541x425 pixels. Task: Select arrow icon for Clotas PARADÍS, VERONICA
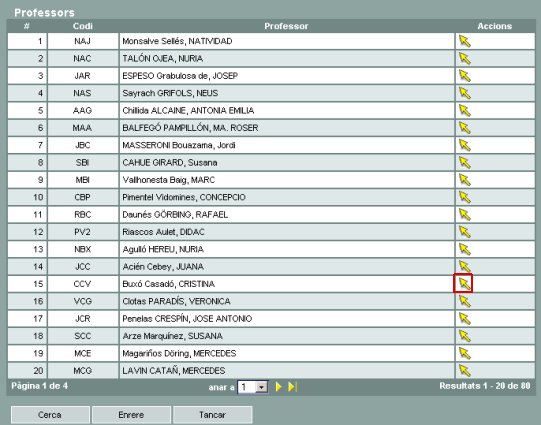464,301
